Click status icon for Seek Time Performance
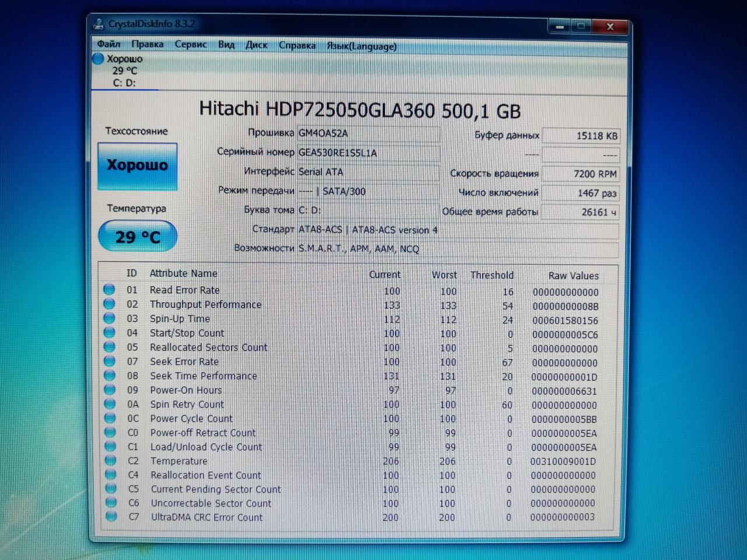747x560 pixels. pos(109,375)
